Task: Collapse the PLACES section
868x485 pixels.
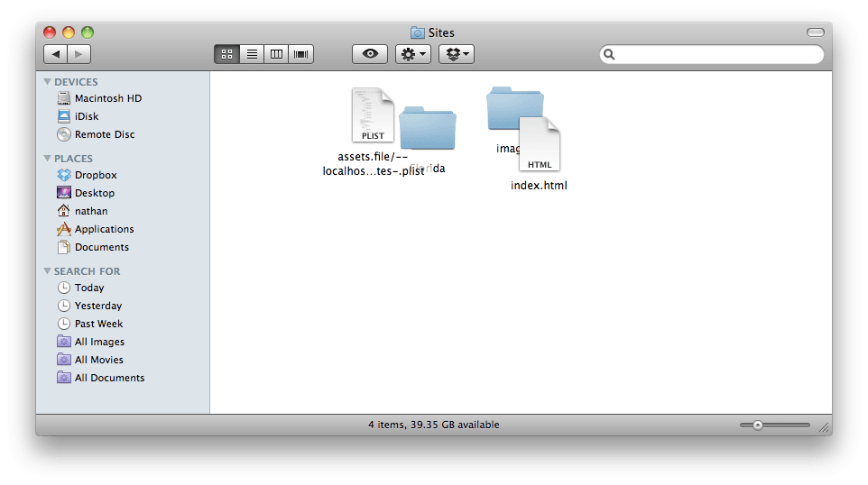Action: click(47, 159)
